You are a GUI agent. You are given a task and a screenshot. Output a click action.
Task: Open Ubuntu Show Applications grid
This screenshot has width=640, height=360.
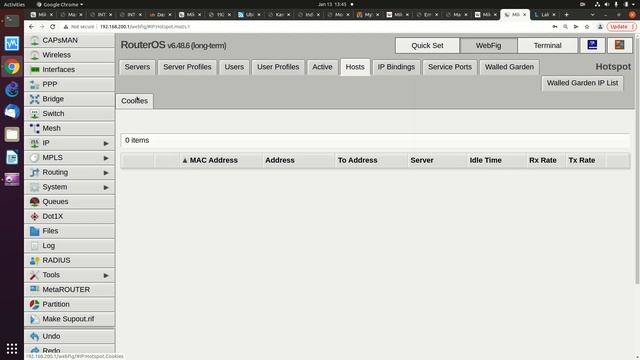(12, 349)
